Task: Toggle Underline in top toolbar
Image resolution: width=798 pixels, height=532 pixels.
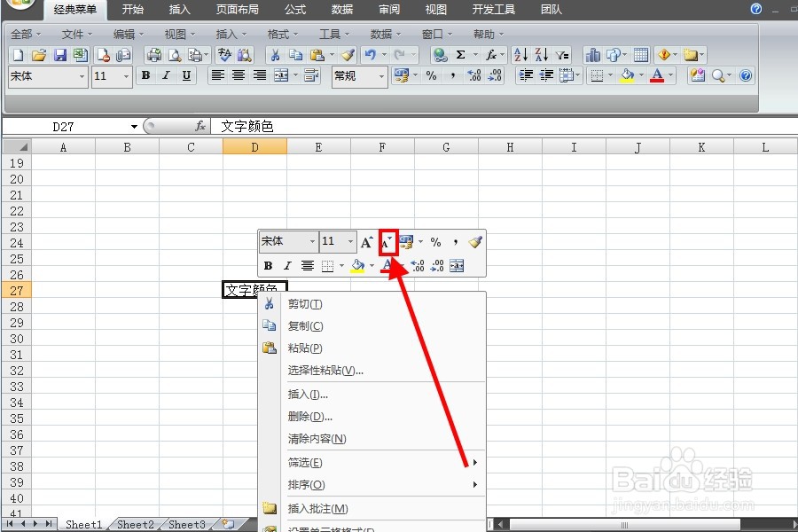Action: (187, 76)
